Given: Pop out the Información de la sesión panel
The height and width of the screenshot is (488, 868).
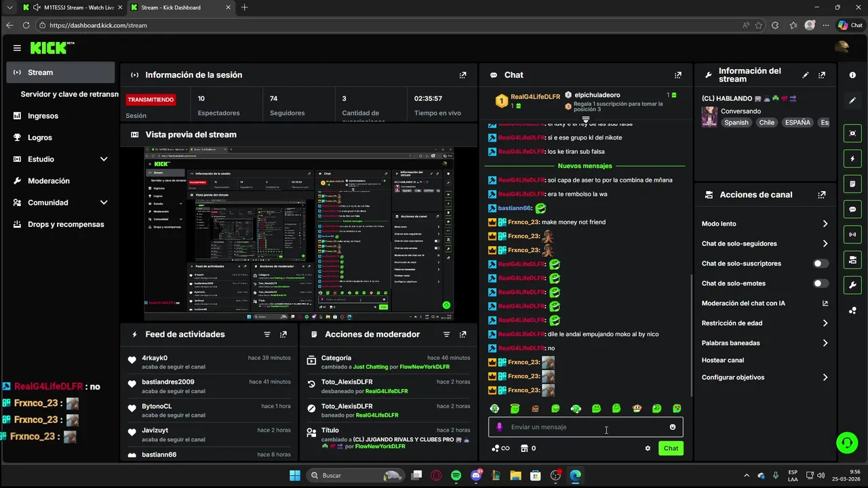Looking at the screenshot, I should tap(462, 75).
